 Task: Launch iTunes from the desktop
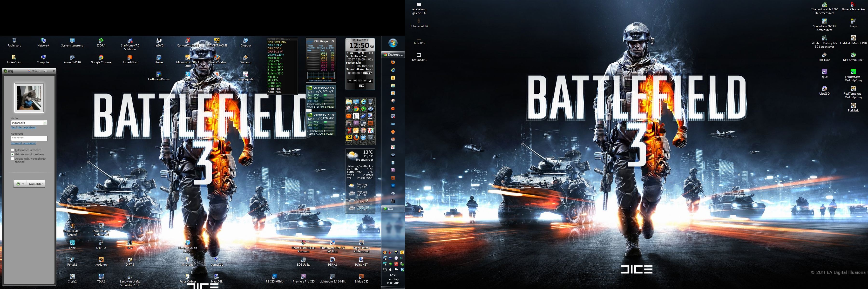(159, 59)
